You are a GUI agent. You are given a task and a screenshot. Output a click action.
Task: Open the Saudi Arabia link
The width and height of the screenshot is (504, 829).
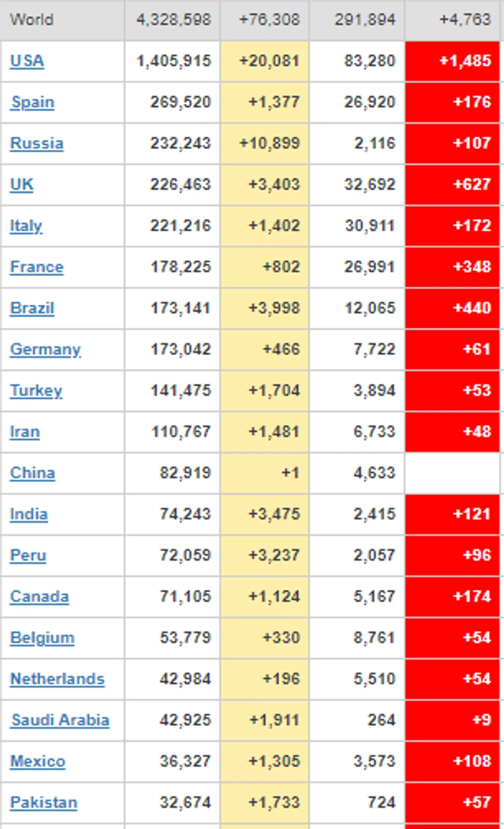point(61,720)
